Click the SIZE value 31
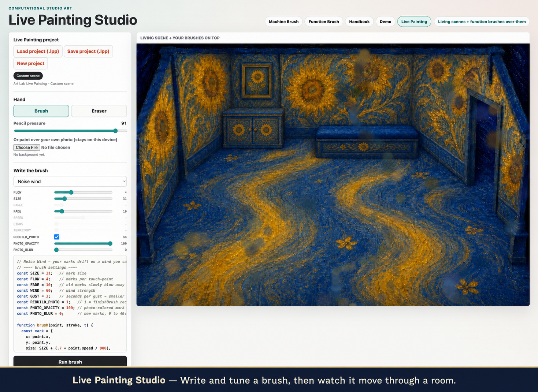 point(125,199)
